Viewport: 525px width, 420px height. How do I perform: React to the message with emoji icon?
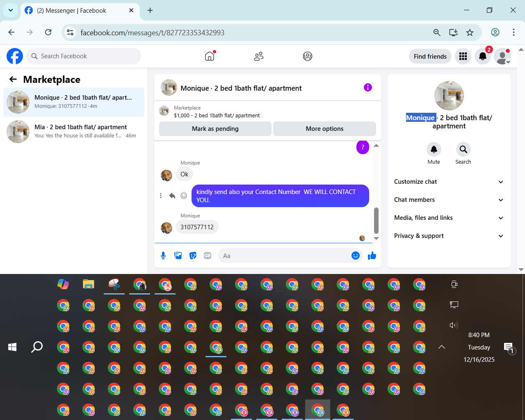184,196
